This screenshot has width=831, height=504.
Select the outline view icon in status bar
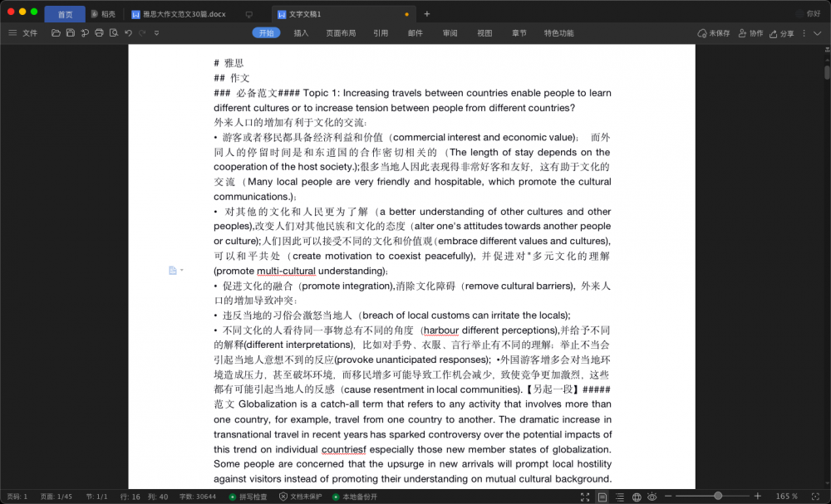click(x=620, y=497)
